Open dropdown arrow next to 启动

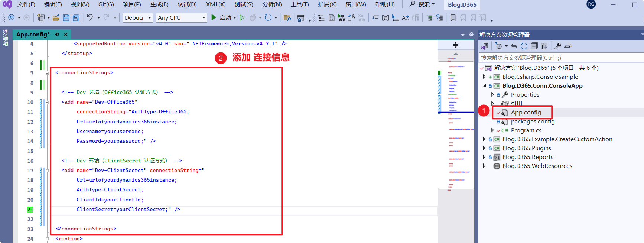(235, 17)
